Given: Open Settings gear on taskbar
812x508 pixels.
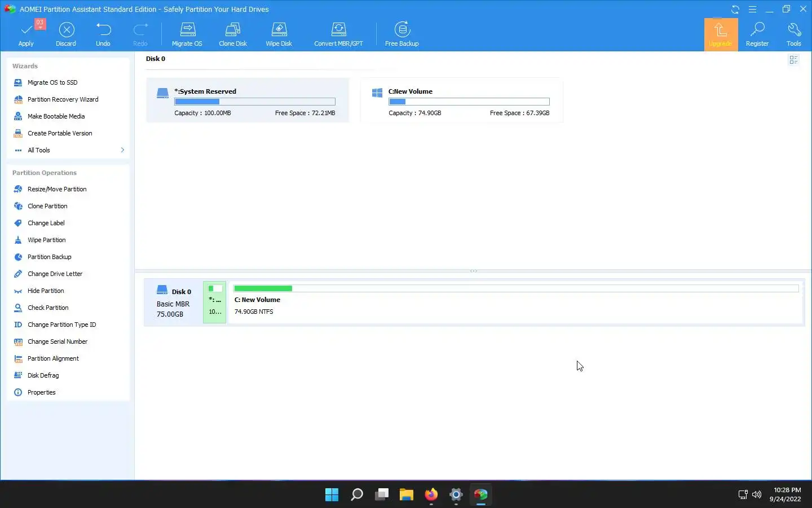Looking at the screenshot, I should (x=456, y=495).
